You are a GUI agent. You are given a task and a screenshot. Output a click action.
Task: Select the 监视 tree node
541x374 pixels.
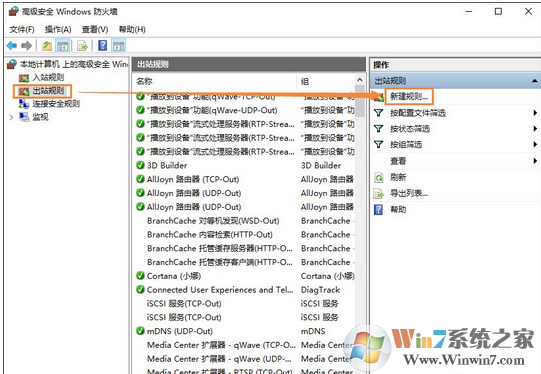coord(40,117)
